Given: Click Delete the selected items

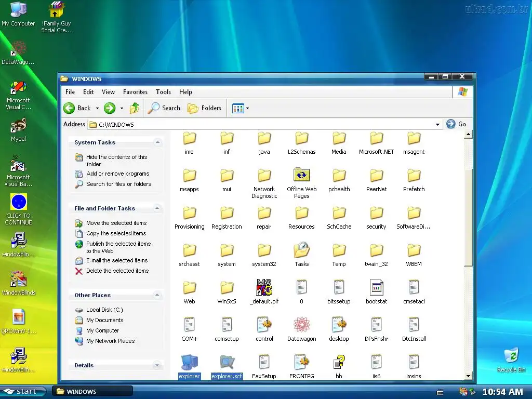Looking at the screenshot, I should [117, 271].
